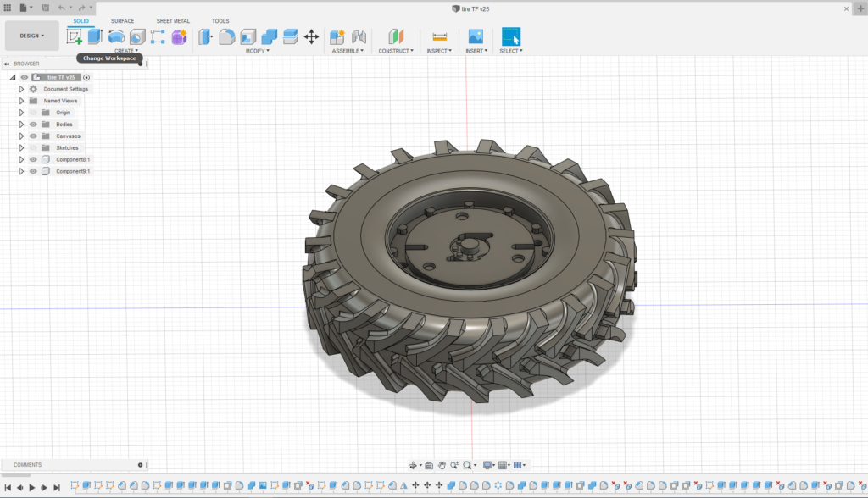Screen dimensions: 868x498
Task: Select the Offset Plane construct tool
Action: (x=396, y=36)
